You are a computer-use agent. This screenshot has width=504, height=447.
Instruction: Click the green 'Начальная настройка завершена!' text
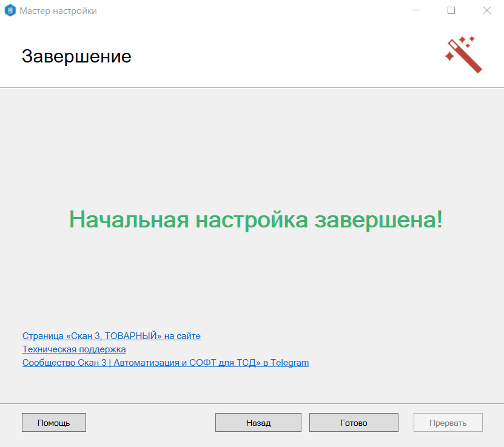click(x=256, y=220)
